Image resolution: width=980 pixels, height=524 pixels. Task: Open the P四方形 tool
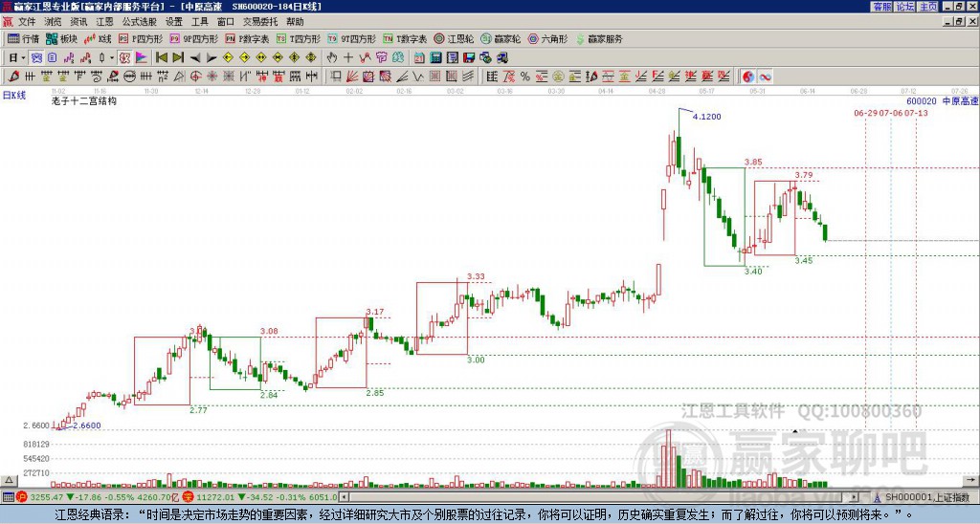[x=141, y=38]
